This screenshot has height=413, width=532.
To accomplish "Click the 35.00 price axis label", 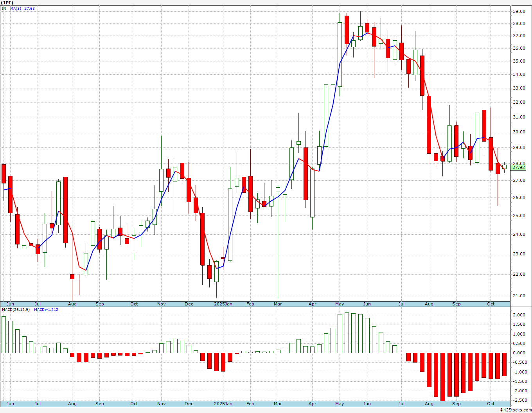I will coord(519,61).
